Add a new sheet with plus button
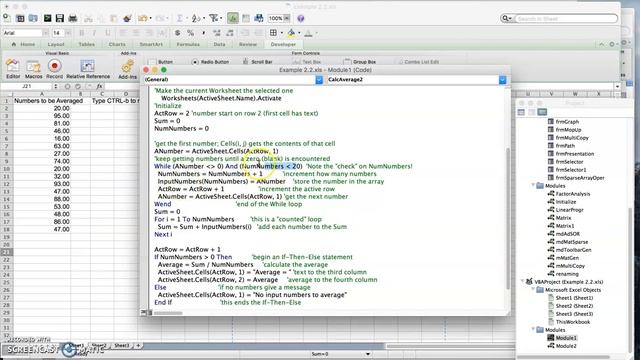Image resolution: width=640 pixels, height=360 pixels. tap(138, 346)
